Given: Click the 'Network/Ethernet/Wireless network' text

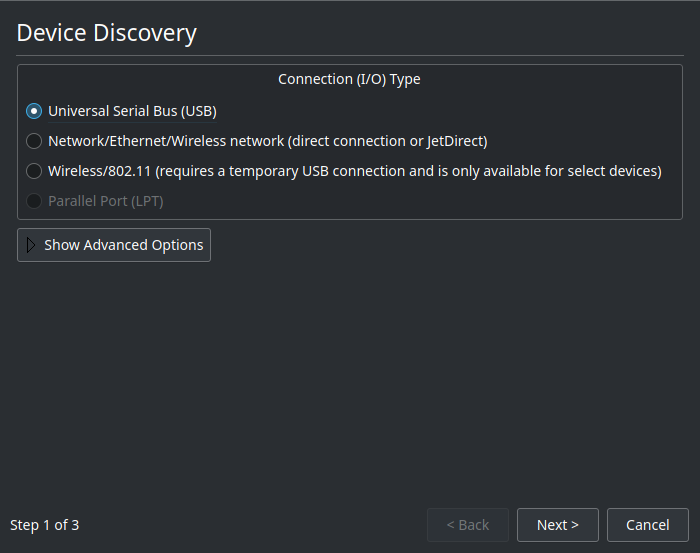Looking at the screenshot, I should (x=165, y=141).
